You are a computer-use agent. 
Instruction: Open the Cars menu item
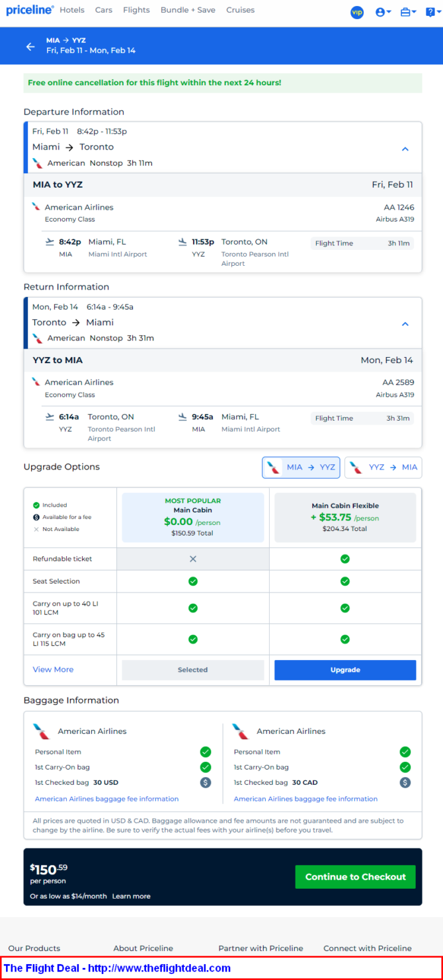click(104, 10)
